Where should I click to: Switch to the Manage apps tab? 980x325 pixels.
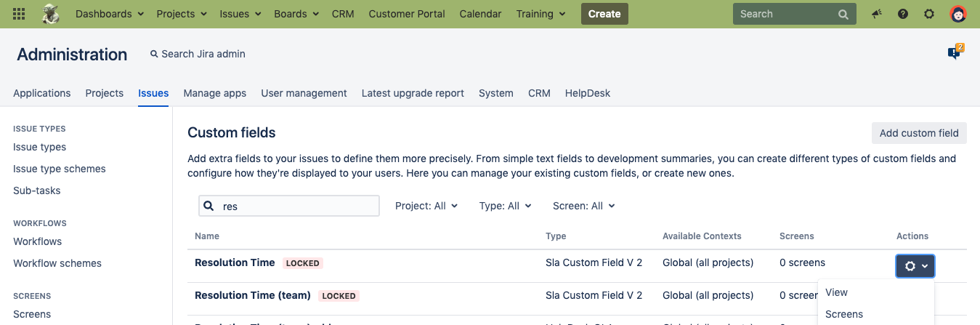pyautogui.click(x=214, y=93)
